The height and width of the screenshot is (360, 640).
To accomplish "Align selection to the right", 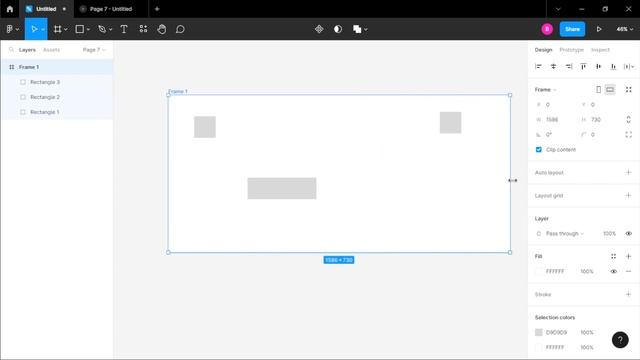I will coord(569,67).
